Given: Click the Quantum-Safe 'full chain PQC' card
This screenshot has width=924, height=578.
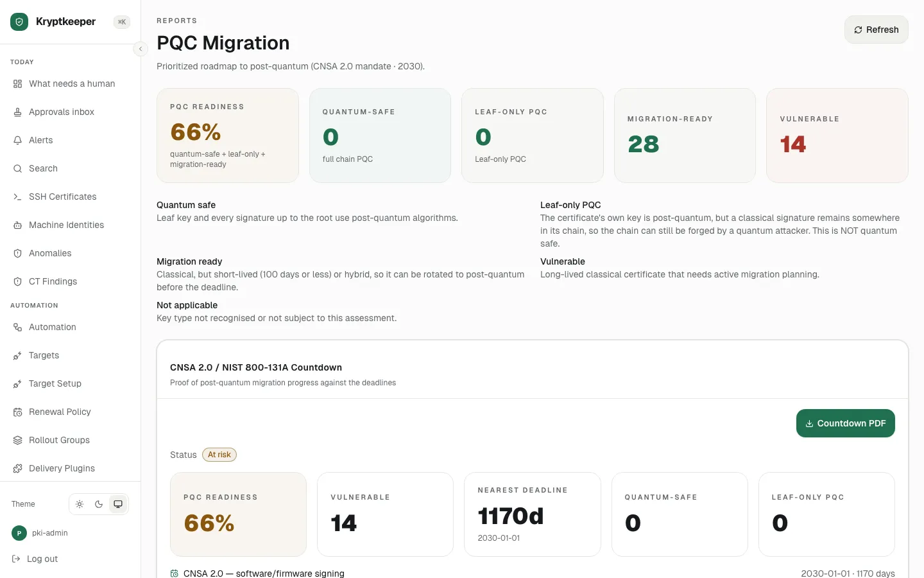Looking at the screenshot, I should click(380, 136).
